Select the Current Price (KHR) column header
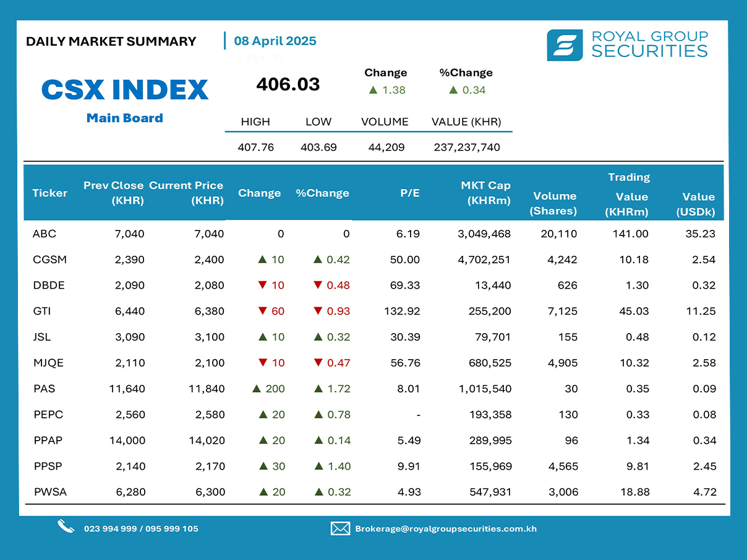The height and width of the screenshot is (560, 747). (x=186, y=193)
